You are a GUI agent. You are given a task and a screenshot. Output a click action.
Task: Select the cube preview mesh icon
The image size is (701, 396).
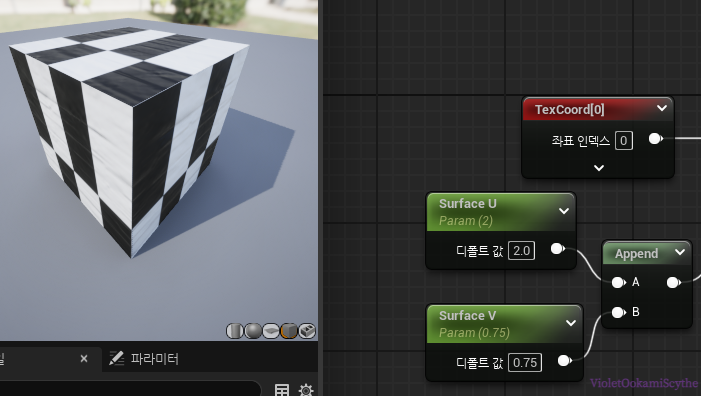[289, 331]
